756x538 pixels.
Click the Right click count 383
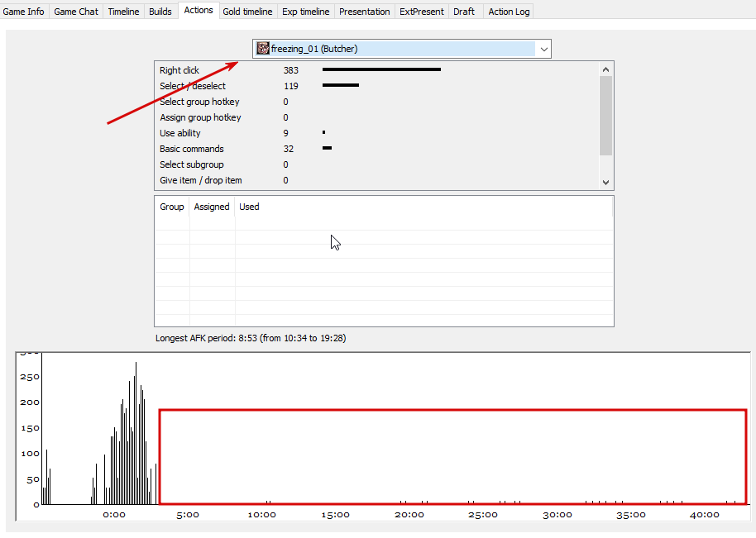click(290, 70)
